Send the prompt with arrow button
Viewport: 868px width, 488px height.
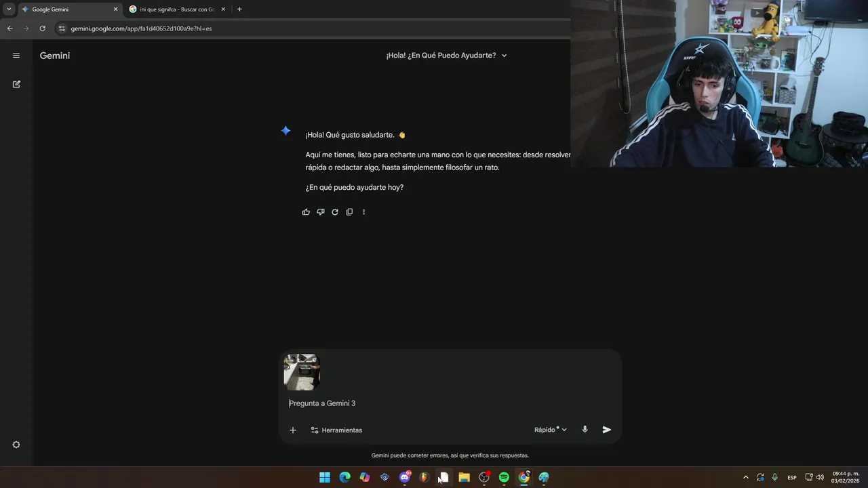click(x=607, y=430)
